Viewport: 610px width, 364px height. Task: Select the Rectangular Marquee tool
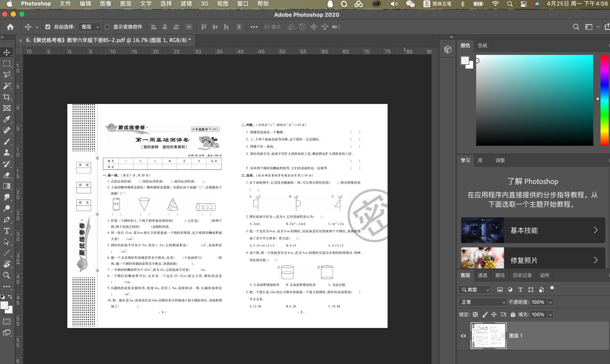click(x=6, y=65)
